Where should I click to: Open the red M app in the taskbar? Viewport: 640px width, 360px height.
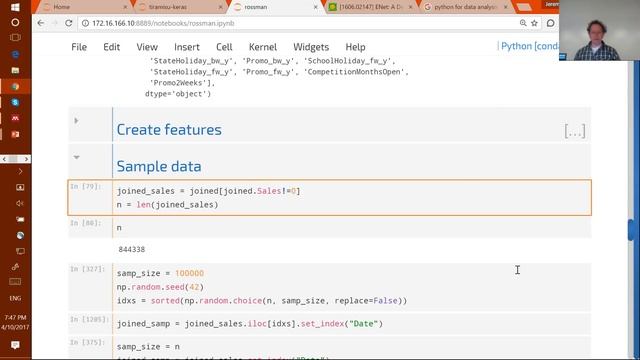(x=15, y=118)
